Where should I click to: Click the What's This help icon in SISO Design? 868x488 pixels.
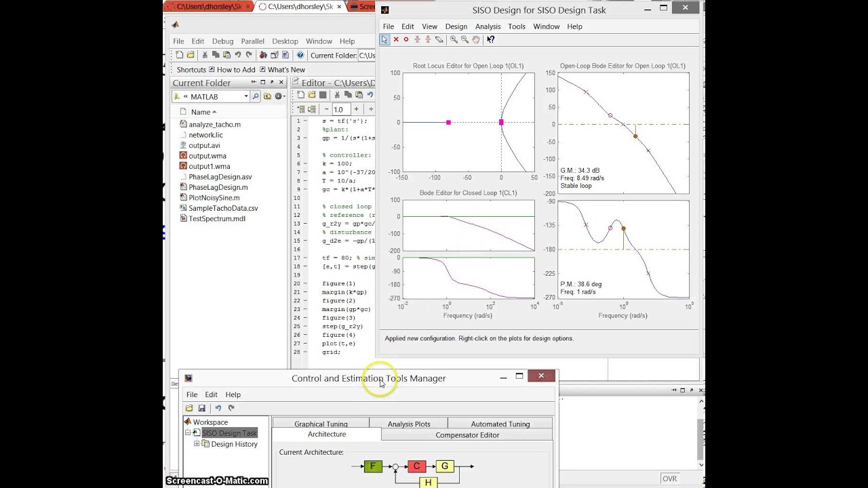(x=490, y=39)
